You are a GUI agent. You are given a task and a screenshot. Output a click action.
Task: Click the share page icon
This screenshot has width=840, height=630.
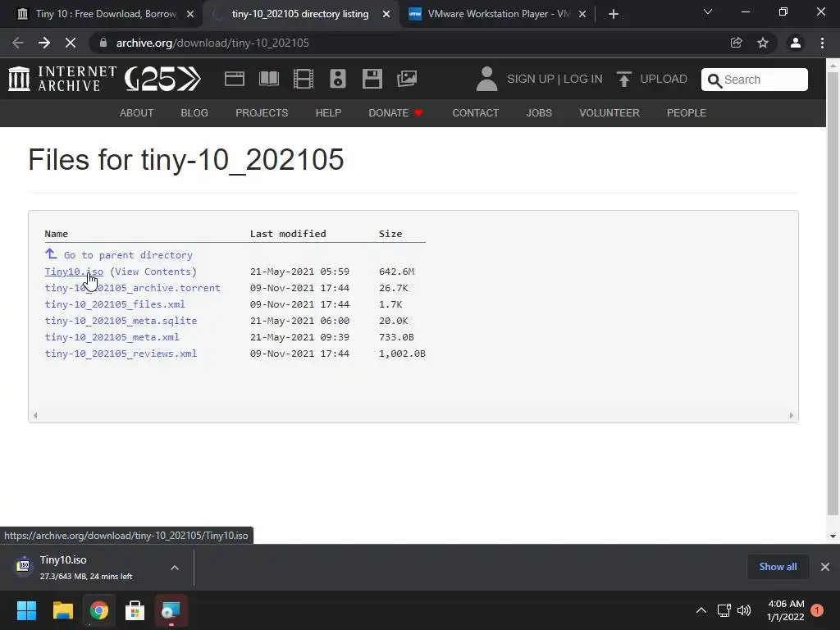click(736, 43)
